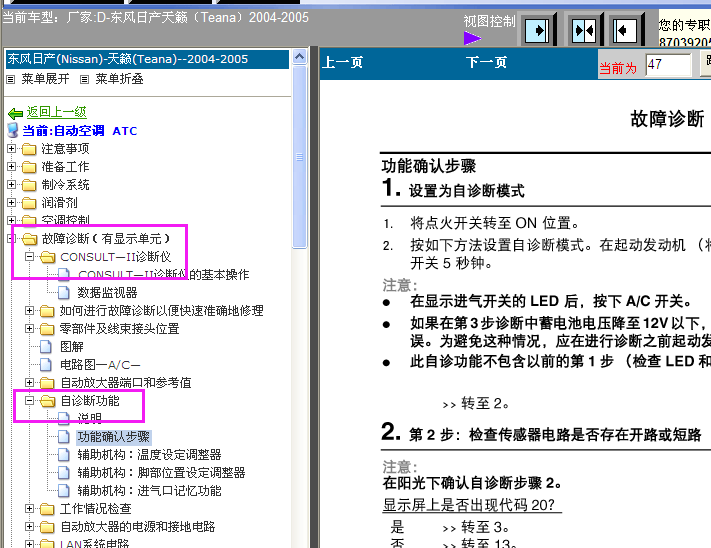Image resolution: width=711 pixels, height=548 pixels.
Task: Click 菜单折叠 to collapse all menus
Action: pos(119,79)
